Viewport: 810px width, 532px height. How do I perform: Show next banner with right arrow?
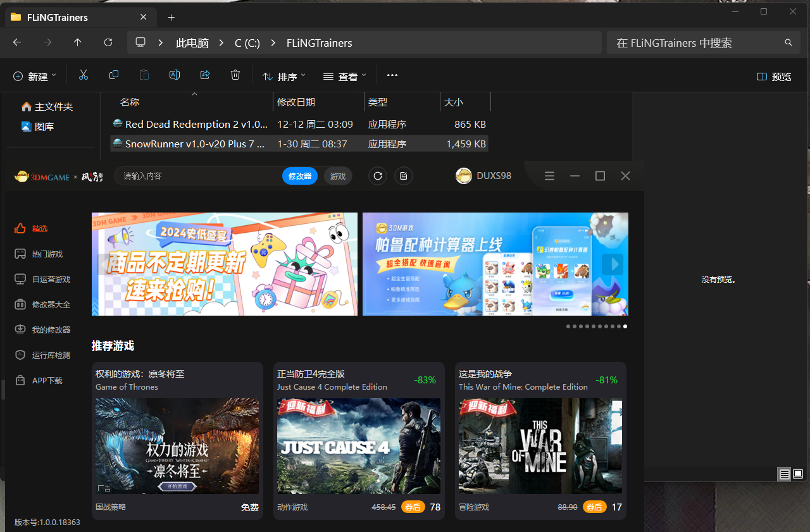tap(613, 264)
